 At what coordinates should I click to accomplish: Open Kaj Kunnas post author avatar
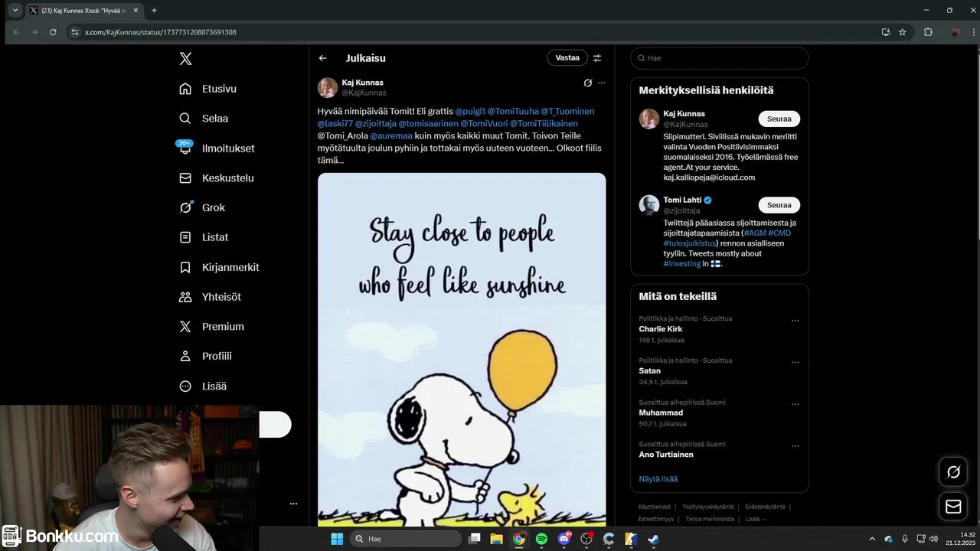[x=328, y=87]
